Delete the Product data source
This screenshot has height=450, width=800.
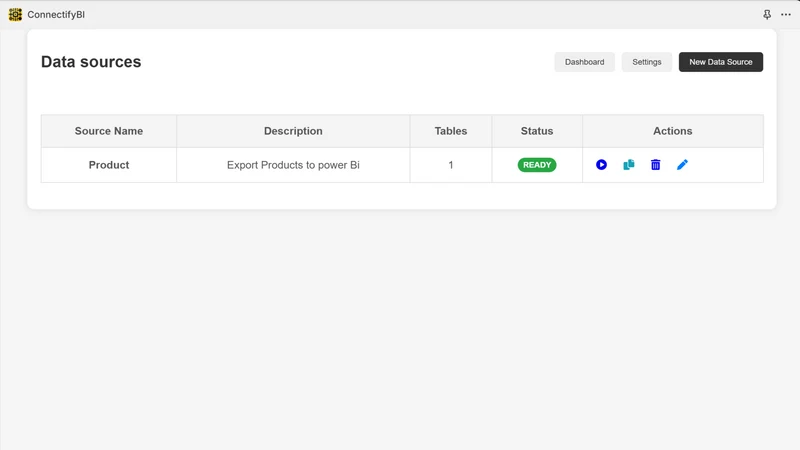point(656,165)
